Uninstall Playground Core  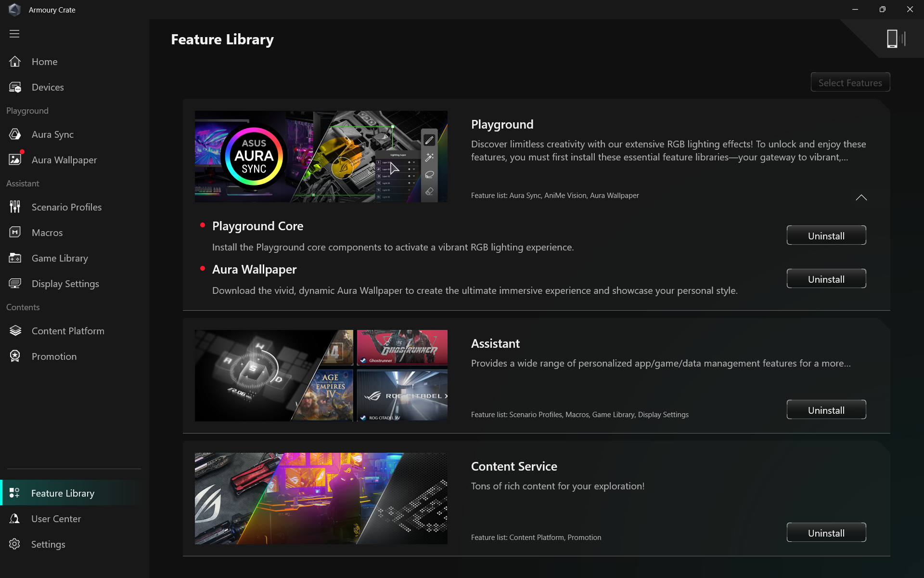coord(826,236)
